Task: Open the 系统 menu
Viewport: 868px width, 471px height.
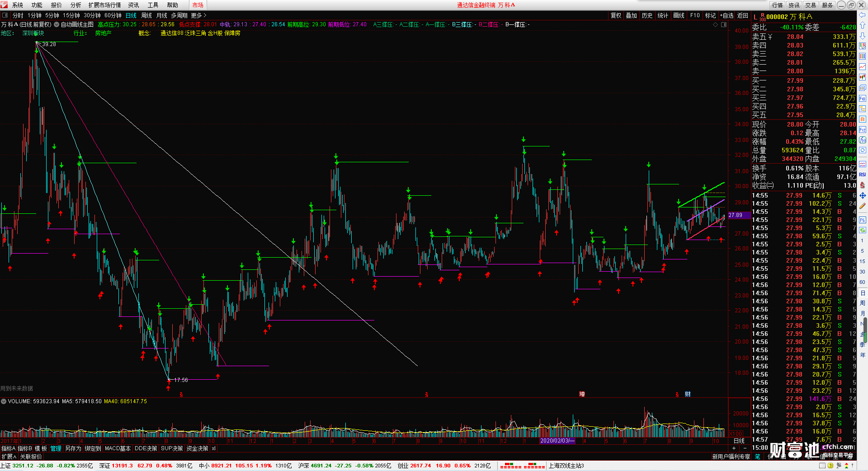Action: pyautogui.click(x=18, y=5)
